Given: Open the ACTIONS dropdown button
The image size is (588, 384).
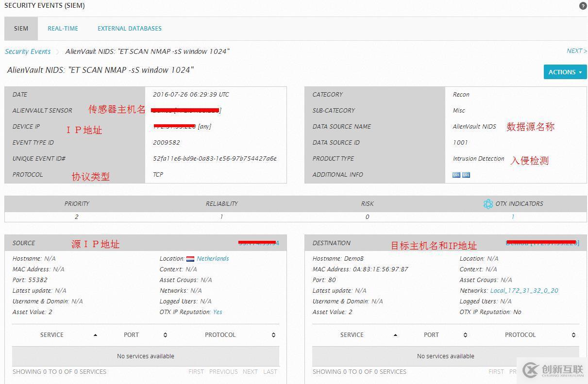Looking at the screenshot, I should coord(565,72).
